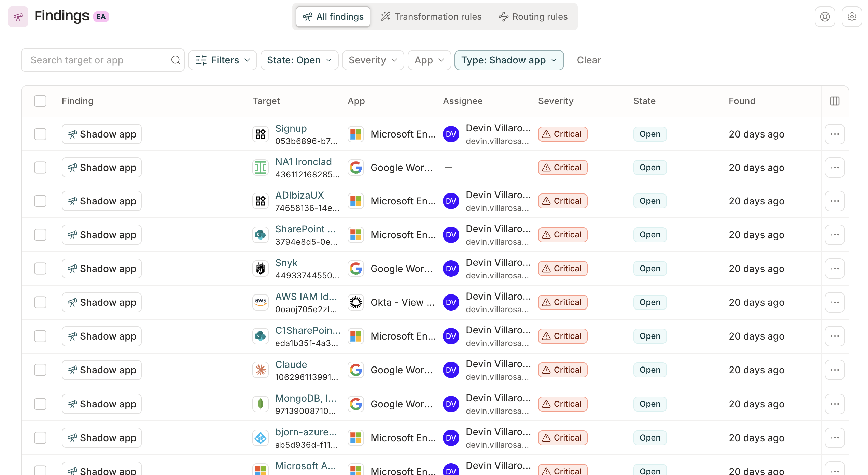Open row actions menu for Signup
The height and width of the screenshot is (475, 868).
coord(835,134)
